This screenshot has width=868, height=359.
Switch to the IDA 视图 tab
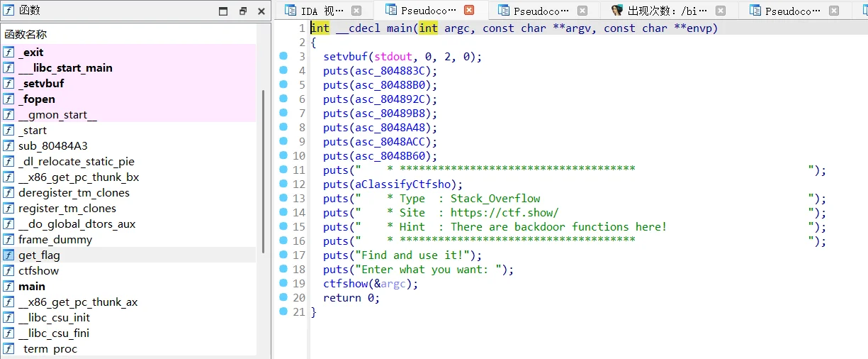point(315,11)
